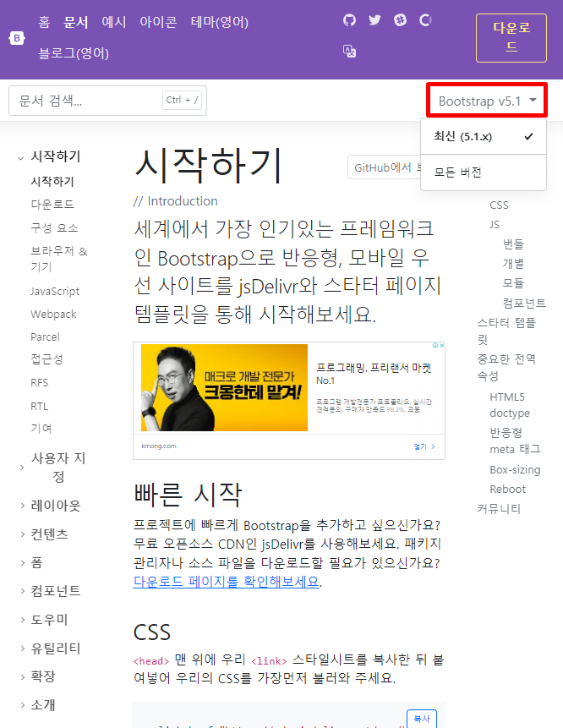Click the translate language icon

point(349,51)
